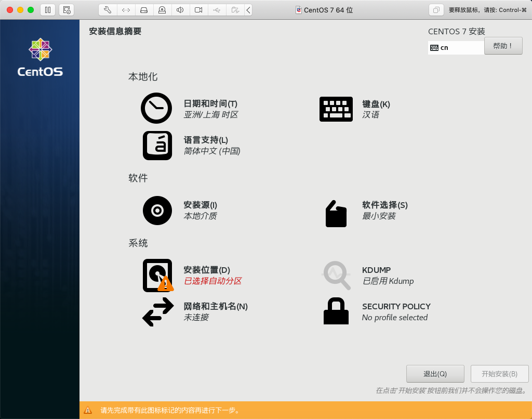532x419 pixels.
Task: Click the red 已选择自动分区 status text
Action: (212, 281)
